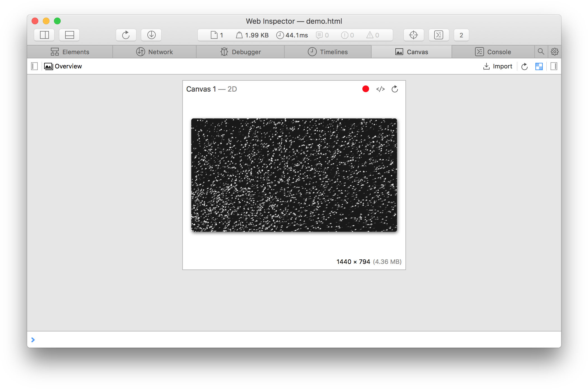Reload the demo.html page

(x=126, y=35)
